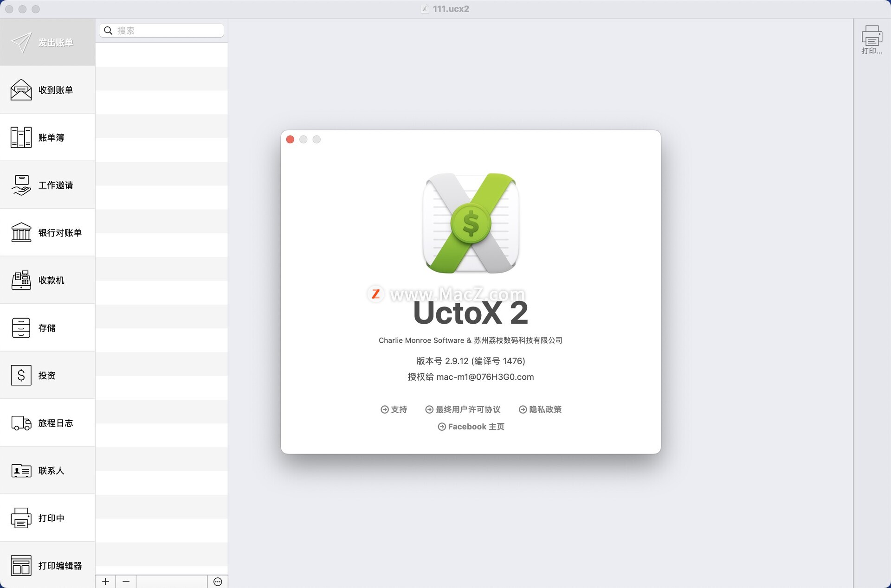Screen dimensions: 891x588
Task: Open the 最终用户许可协议 link
Action: (x=463, y=409)
